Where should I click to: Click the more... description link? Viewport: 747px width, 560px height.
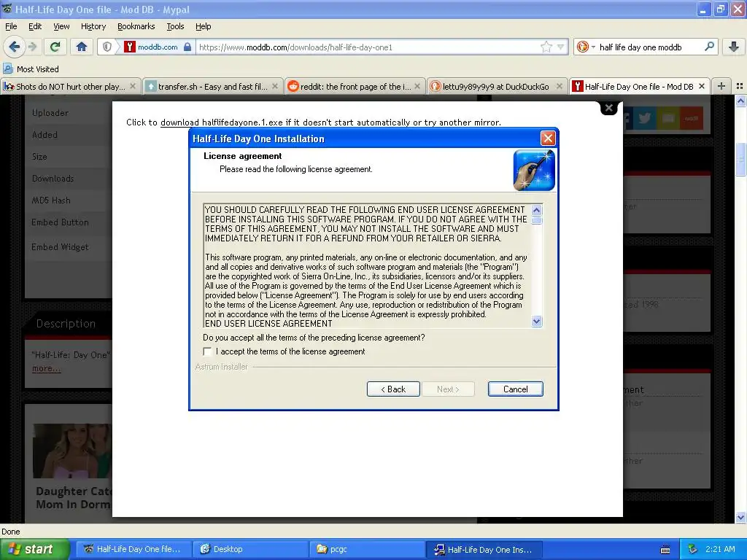[x=46, y=368]
